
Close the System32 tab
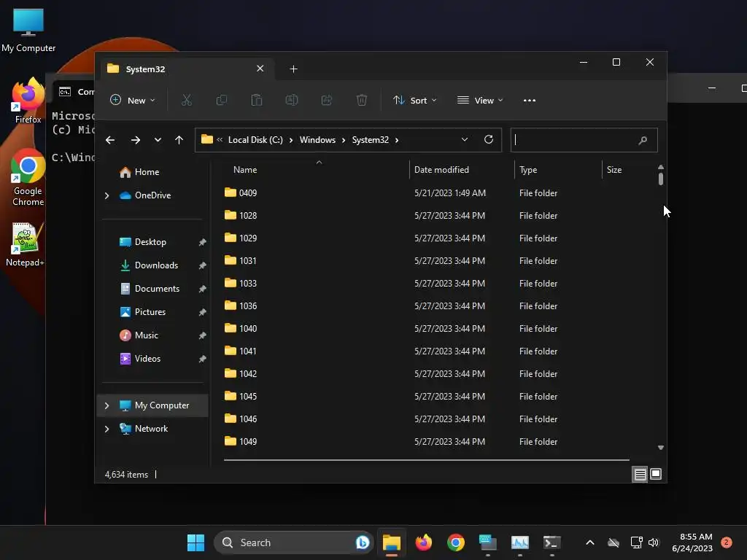pyautogui.click(x=260, y=69)
